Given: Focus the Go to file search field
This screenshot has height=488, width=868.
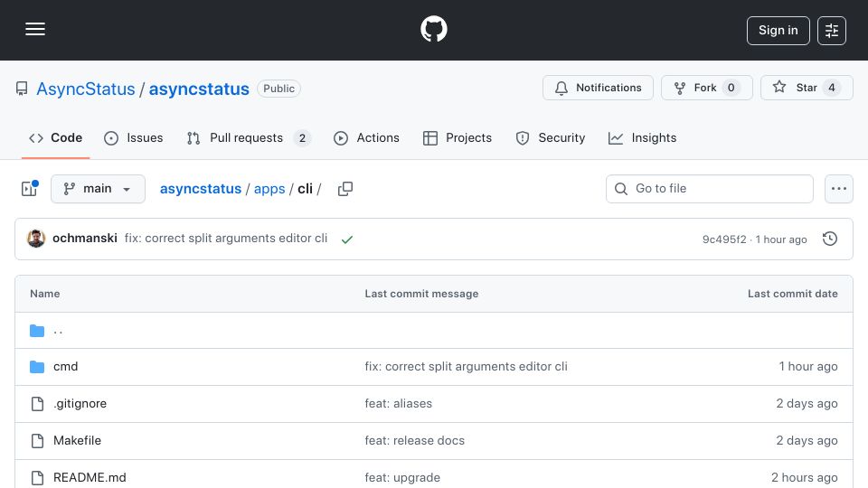Looking at the screenshot, I should 710,189.
